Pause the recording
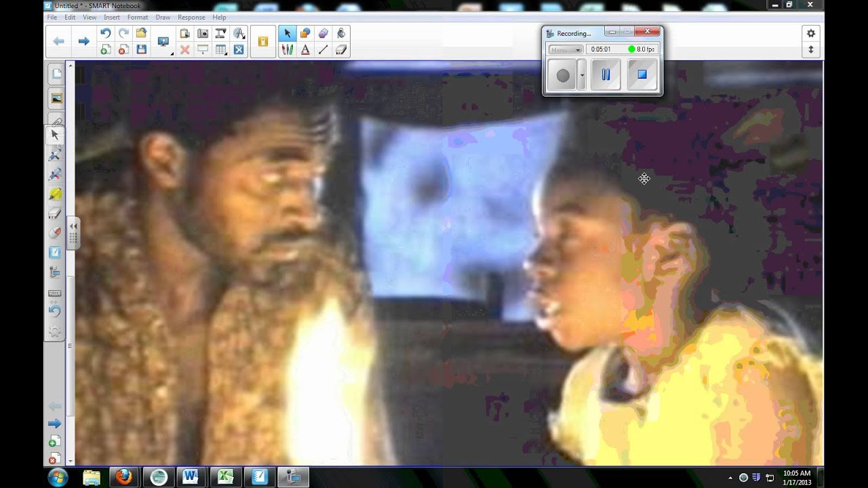This screenshot has width=868, height=488. pyautogui.click(x=606, y=75)
